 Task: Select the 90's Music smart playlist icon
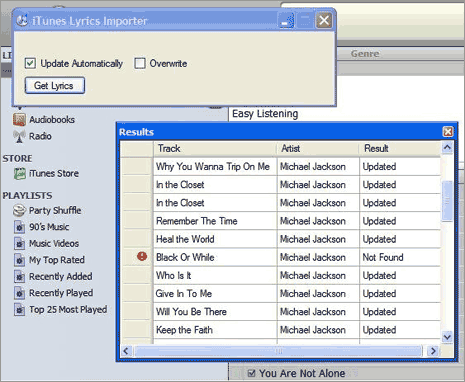tap(20, 227)
